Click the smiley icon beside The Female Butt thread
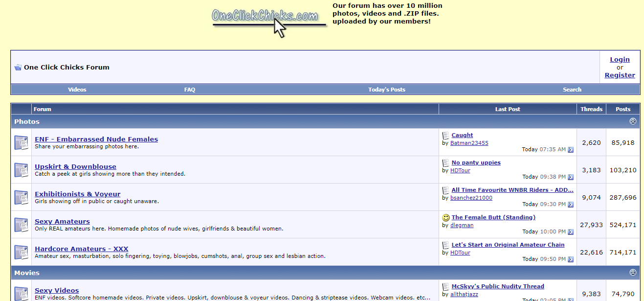The width and height of the screenshot is (644, 301). tap(445, 218)
